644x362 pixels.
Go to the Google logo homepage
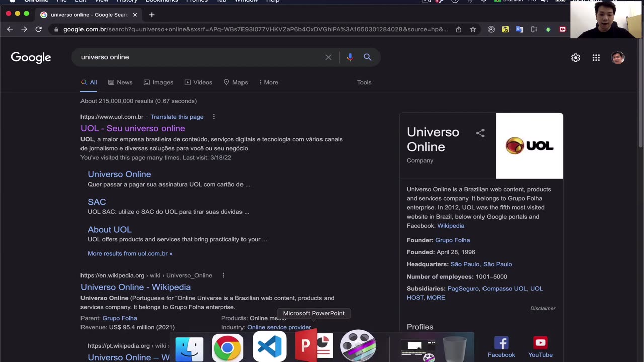point(31,57)
